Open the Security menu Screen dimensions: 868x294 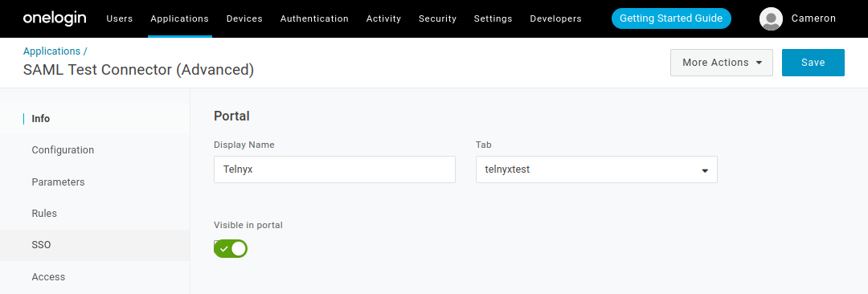pos(437,18)
